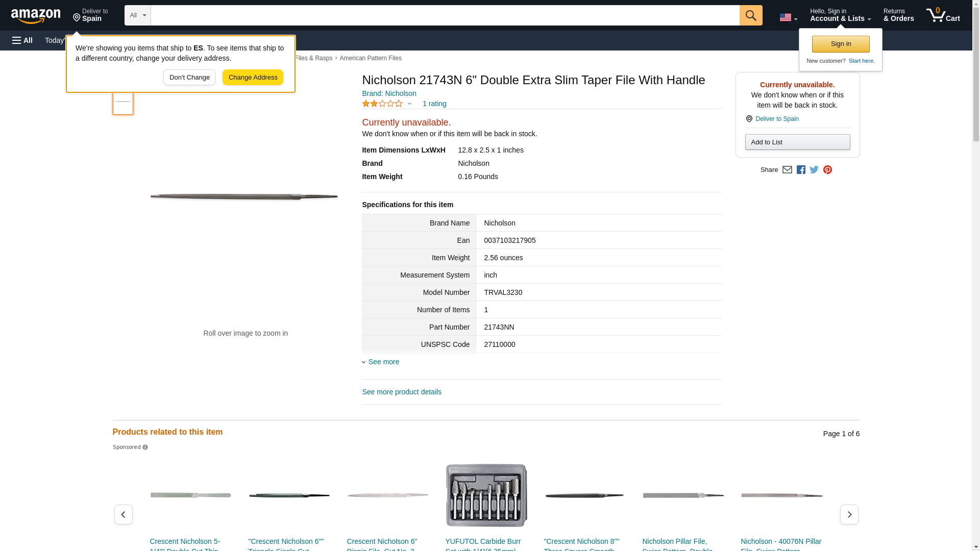
Task: Click the Amazon logo
Action: click(x=36, y=16)
